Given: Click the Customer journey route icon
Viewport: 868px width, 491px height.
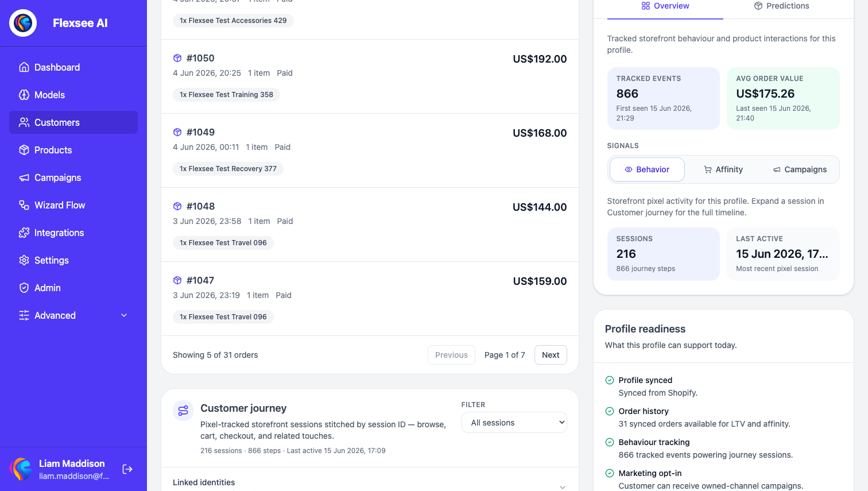Looking at the screenshot, I should (183, 411).
